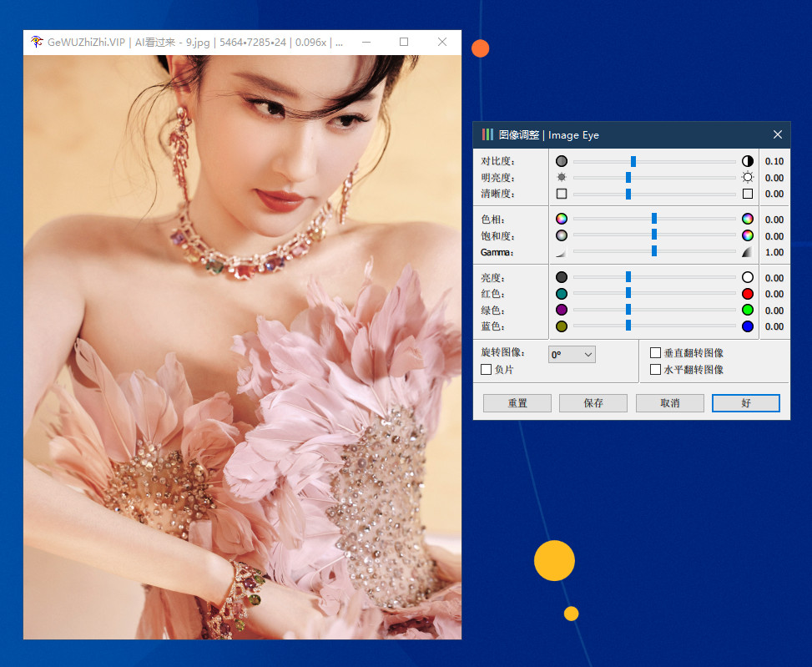Click the 重置 button
This screenshot has width=812, height=667.
point(517,403)
